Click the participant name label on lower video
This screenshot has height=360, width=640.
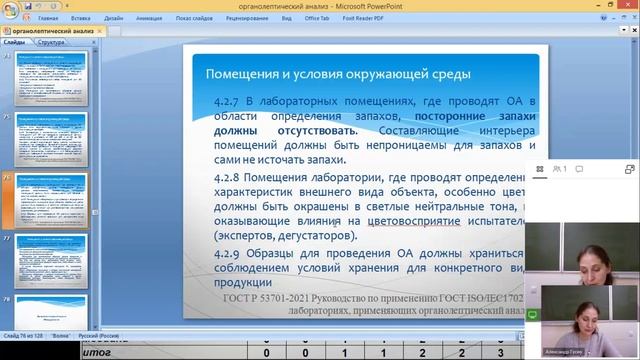point(564,351)
